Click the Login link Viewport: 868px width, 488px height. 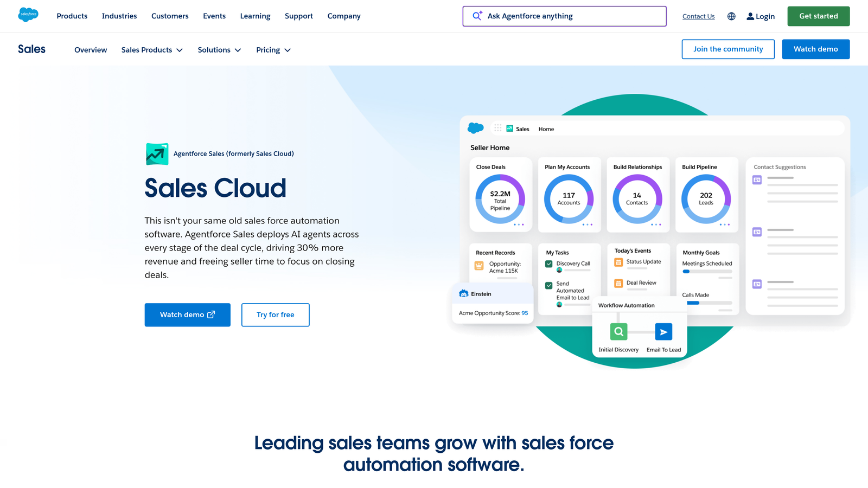[761, 16]
